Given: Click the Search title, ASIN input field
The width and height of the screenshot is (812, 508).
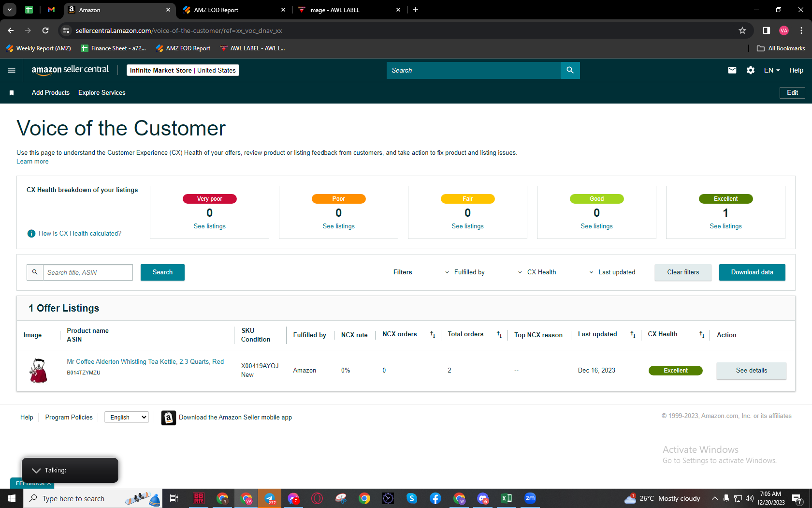Looking at the screenshot, I should click(x=88, y=272).
